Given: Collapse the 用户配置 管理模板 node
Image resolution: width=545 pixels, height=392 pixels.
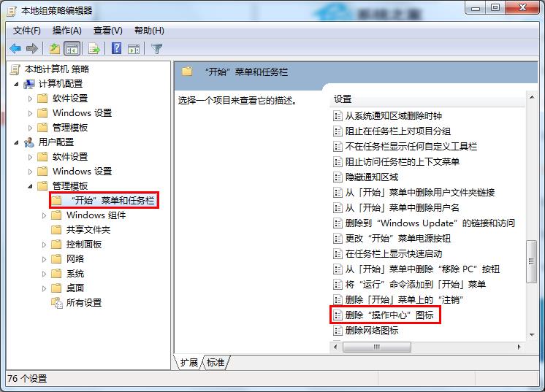Looking at the screenshot, I should click(30, 186).
